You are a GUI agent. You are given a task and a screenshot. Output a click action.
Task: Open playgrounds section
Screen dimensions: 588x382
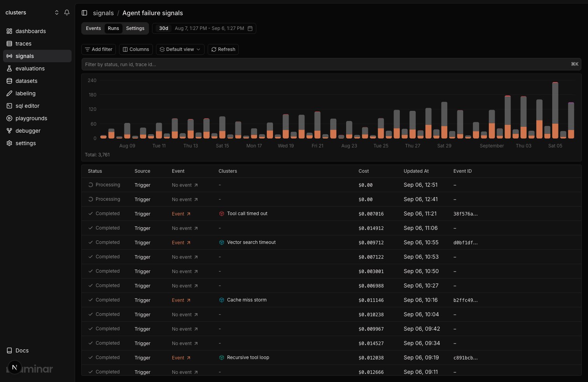pyautogui.click(x=37, y=118)
